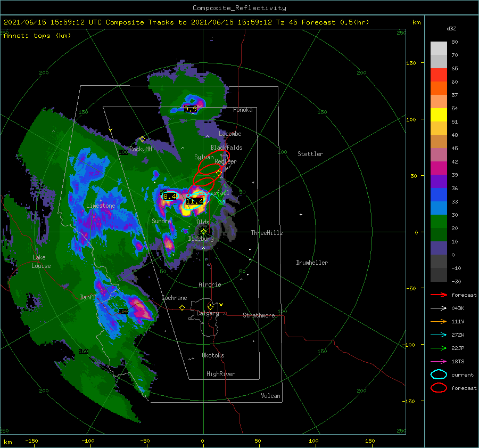
Task: Click the Calgary city label
Action: point(208,313)
